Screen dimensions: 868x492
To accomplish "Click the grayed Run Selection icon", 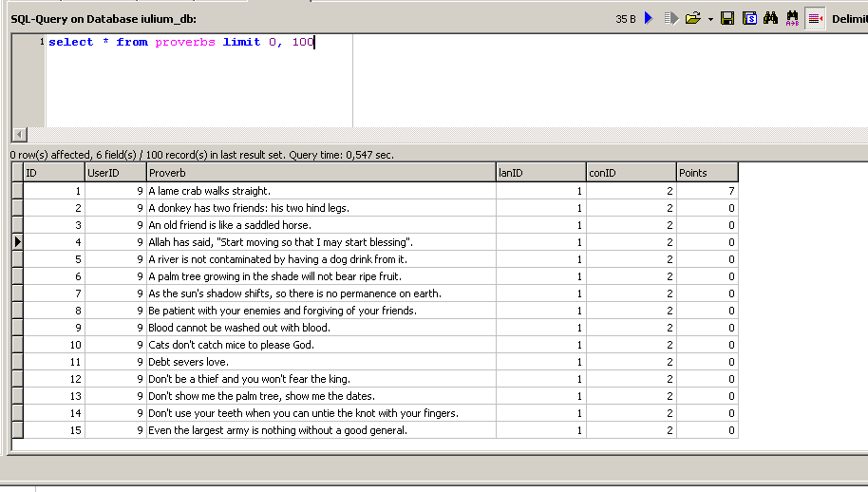I will tap(670, 18).
